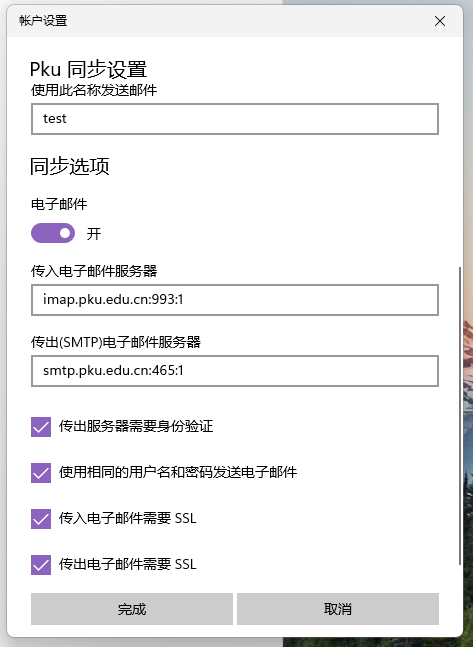The image size is (473, 647).
Task: Click the 同步选项 section heading
Action: tap(70, 166)
